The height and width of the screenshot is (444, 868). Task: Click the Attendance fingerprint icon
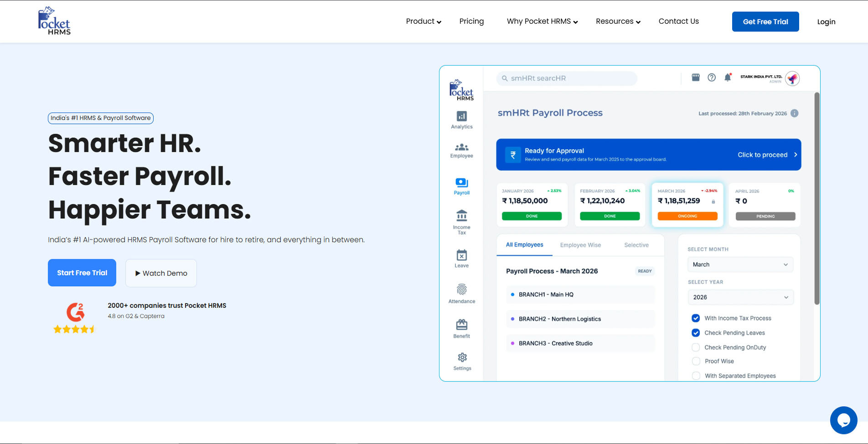pos(461,290)
